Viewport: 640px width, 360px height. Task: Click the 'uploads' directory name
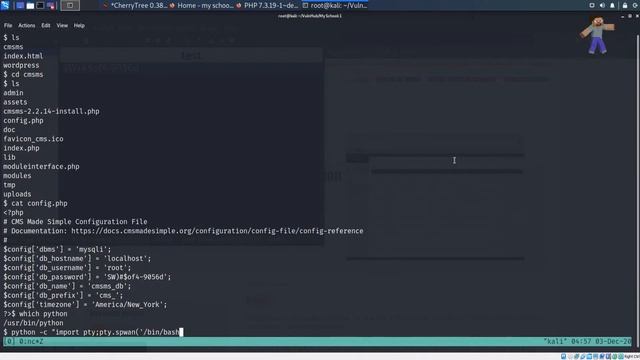(x=17, y=194)
